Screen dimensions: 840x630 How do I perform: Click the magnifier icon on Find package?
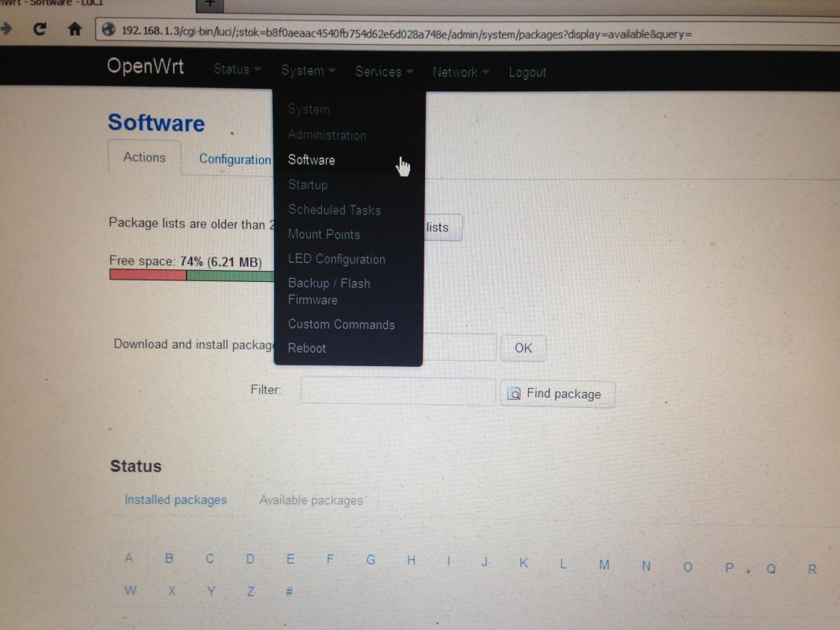514,394
